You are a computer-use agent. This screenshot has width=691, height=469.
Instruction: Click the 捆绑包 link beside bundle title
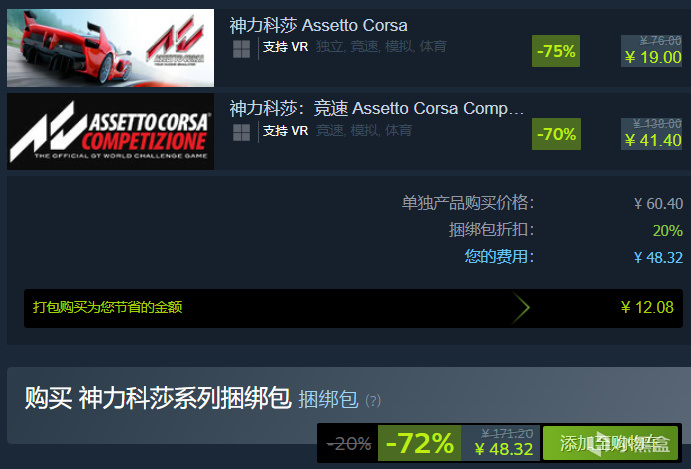(328, 400)
